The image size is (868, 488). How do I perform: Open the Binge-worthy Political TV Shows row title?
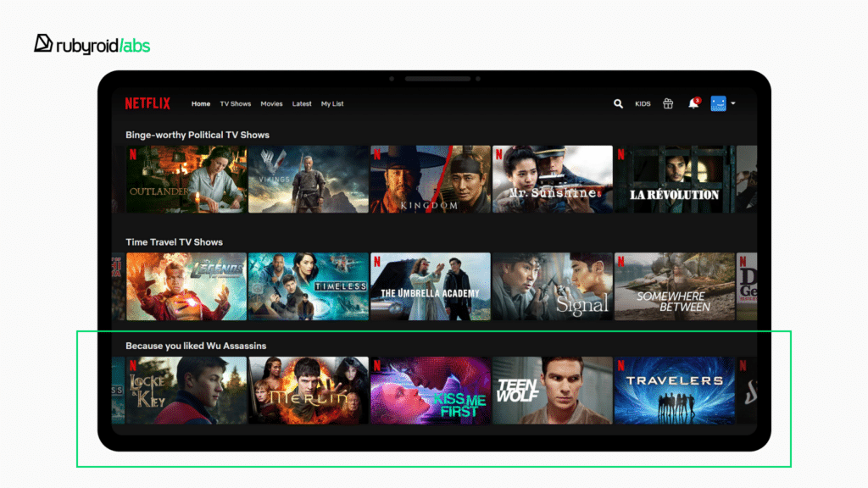198,135
